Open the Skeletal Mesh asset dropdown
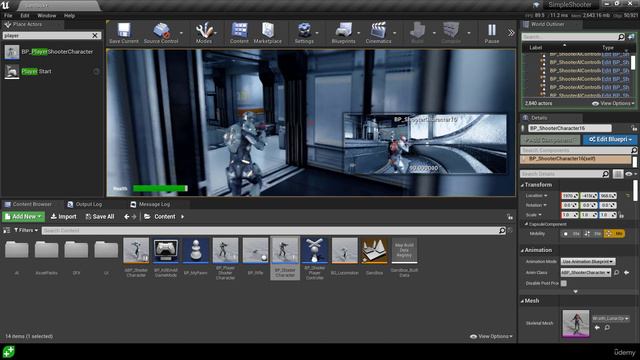This screenshot has width=640, height=360. click(x=610, y=318)
